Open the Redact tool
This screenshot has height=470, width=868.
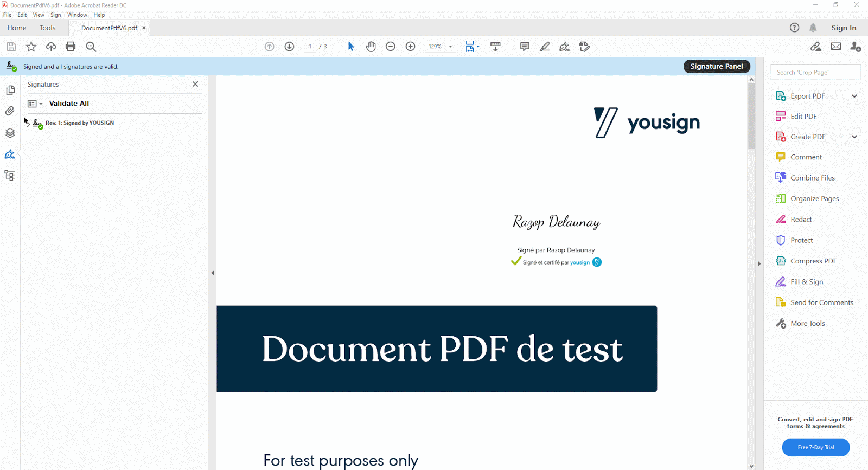pyautogui.click(x=794, y=220)
